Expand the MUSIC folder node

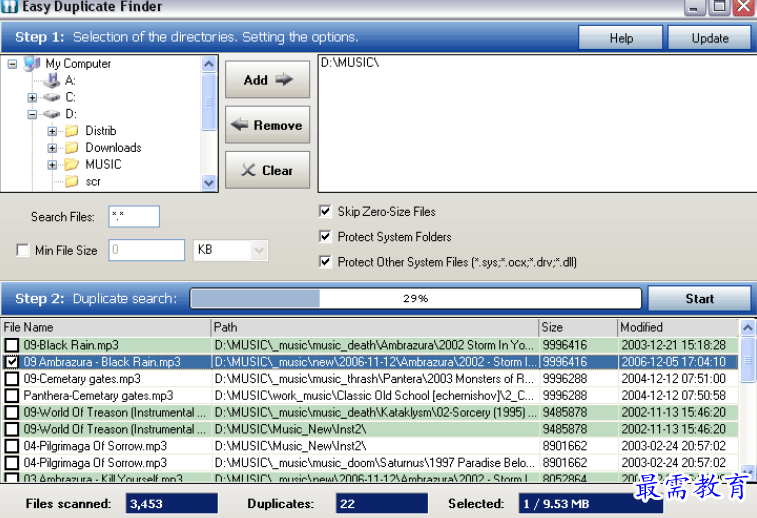(52, 165)
